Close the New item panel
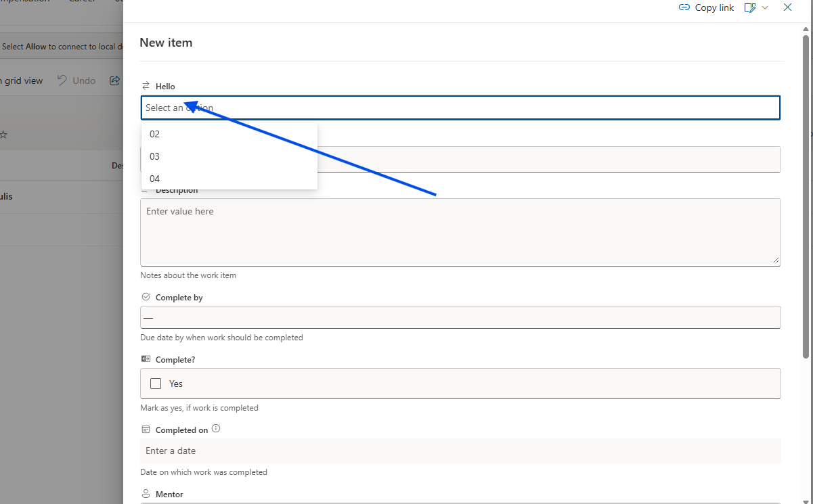 click(x=787, y=7)
